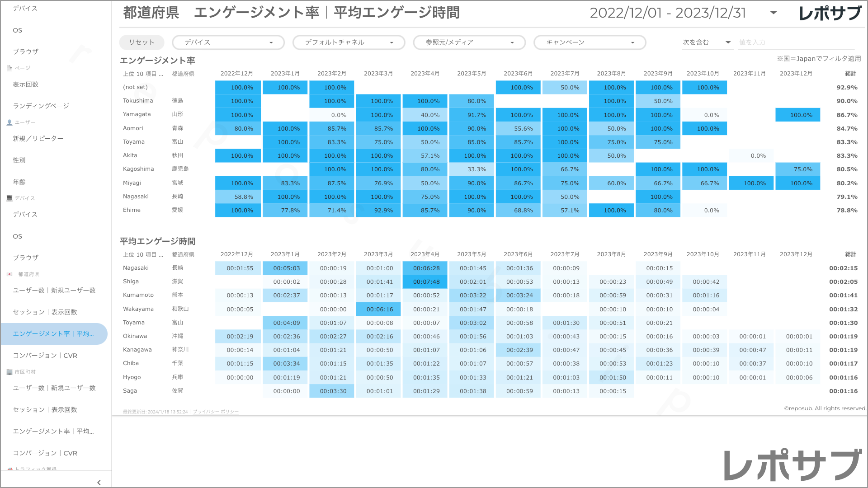Screen dimensions: 868x488
Task: Click the Japan flag icon beside 都道府県
Action: pos(9,274)
